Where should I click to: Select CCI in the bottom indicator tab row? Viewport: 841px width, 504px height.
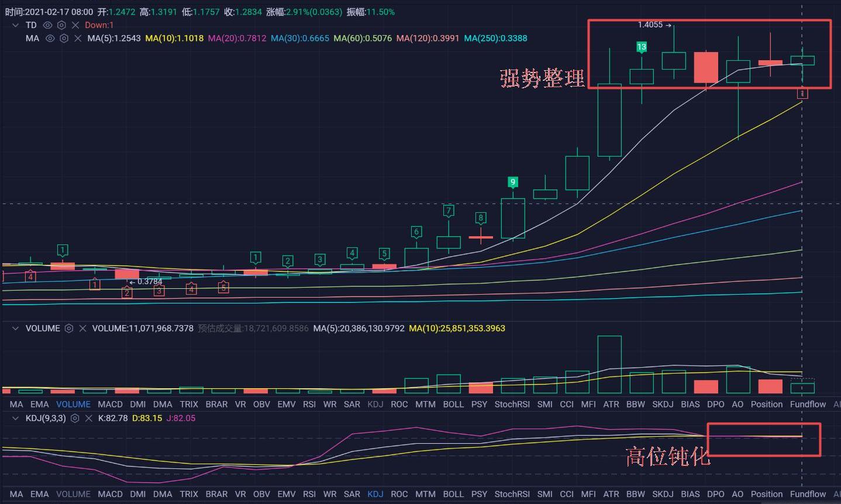click(567, 494)
